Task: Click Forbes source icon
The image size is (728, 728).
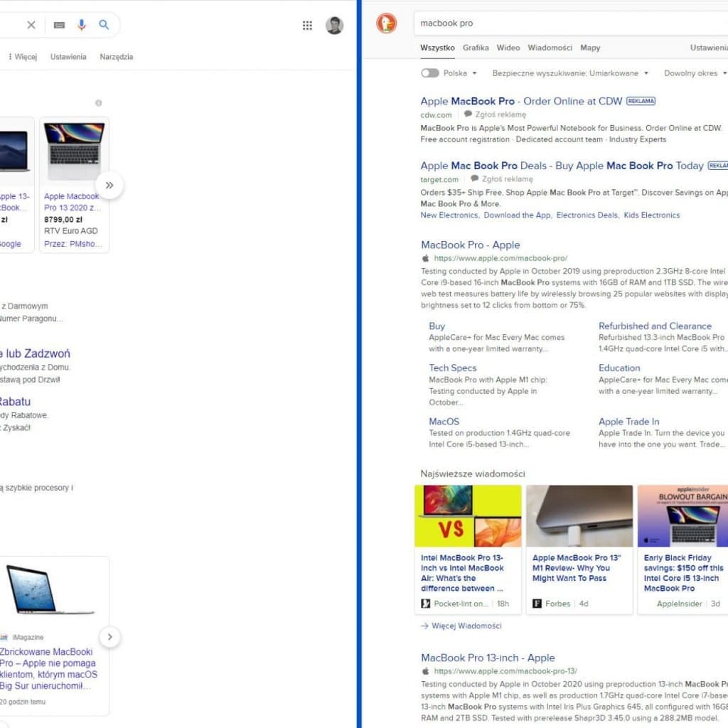Action: [x=537, y=604]
